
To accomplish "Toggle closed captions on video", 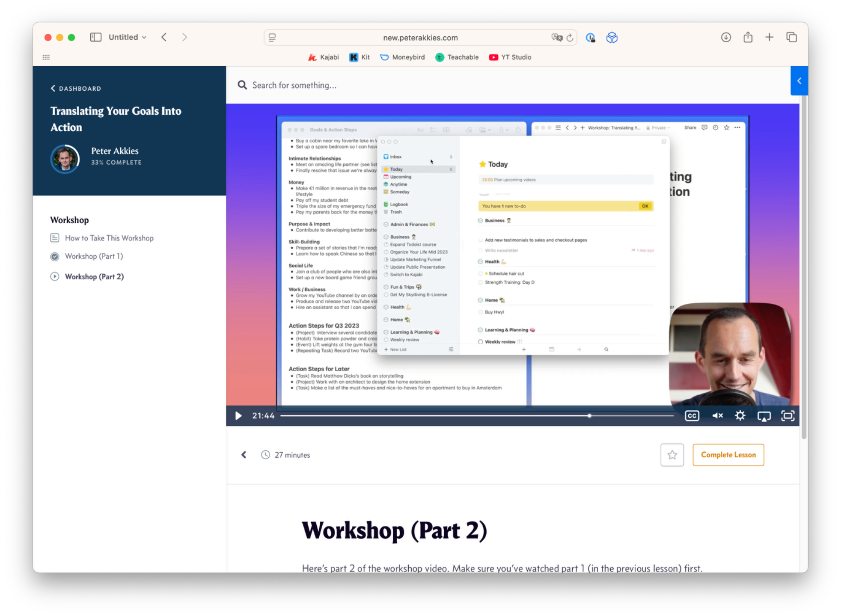I will 692,416.
